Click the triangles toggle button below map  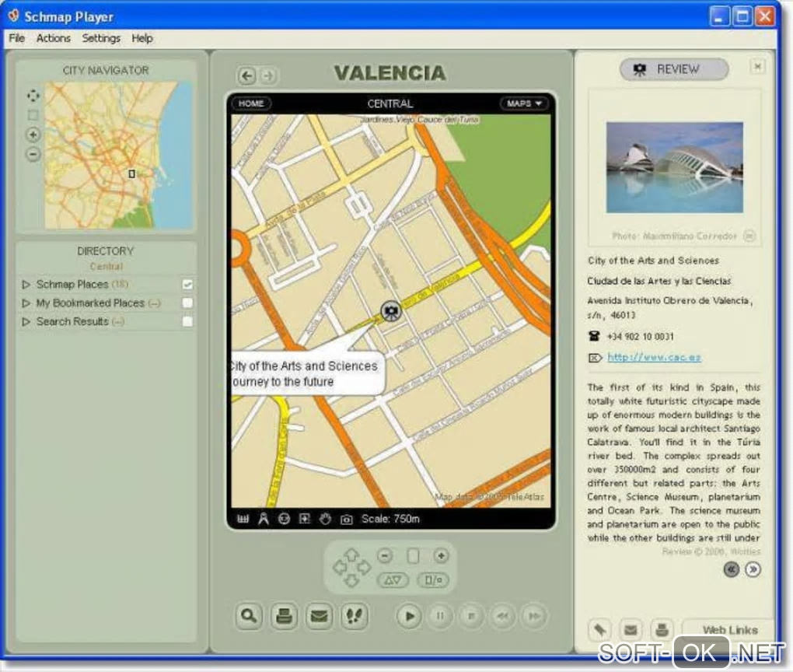pyautogui.click(x=393, y=580)
